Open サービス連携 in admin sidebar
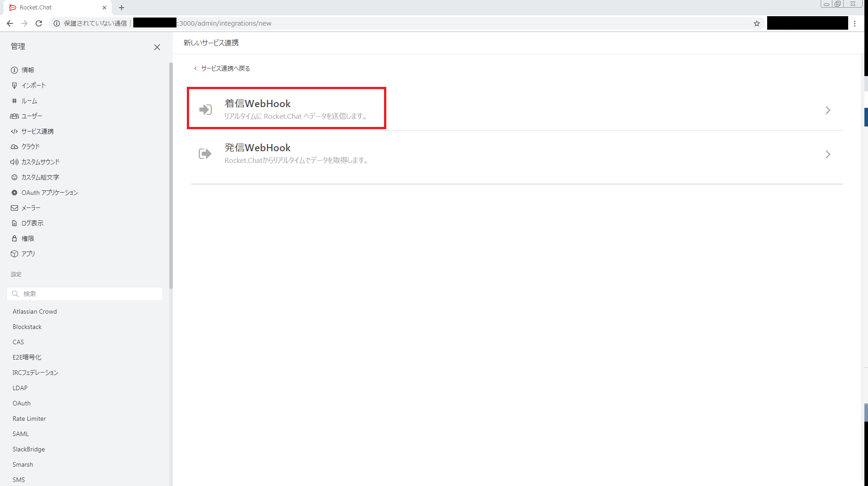 pyautogui.click(x=37, y=131)
